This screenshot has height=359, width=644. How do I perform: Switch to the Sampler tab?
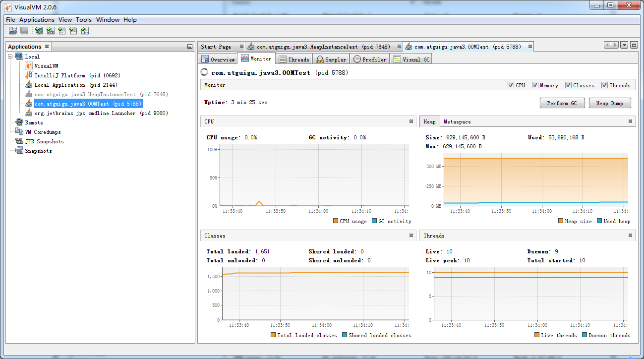pyautogui.click(x=331, y=59)
